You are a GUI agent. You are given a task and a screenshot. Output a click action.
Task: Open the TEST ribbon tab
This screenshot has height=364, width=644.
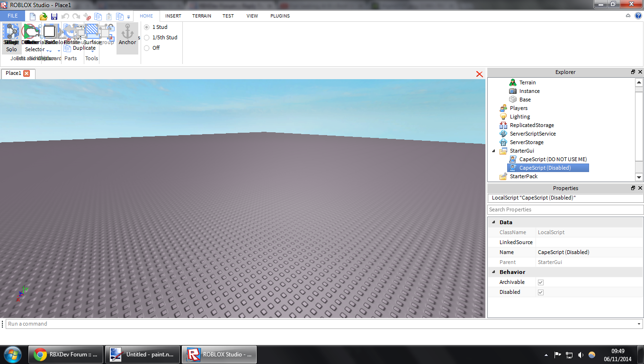coord(228,16)
